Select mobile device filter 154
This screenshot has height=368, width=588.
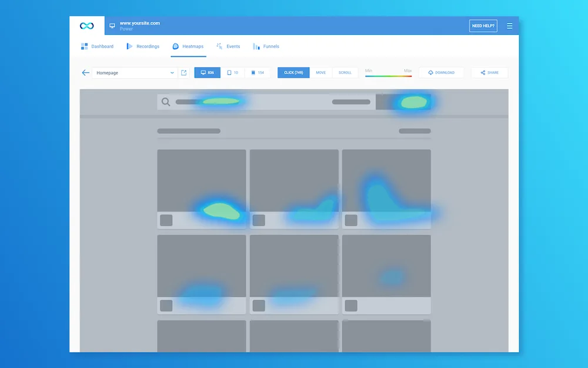click(258, 72)
